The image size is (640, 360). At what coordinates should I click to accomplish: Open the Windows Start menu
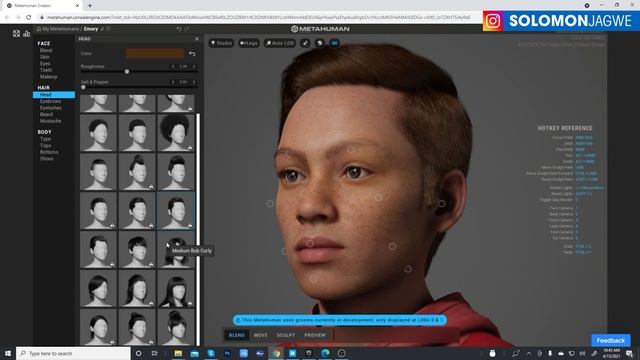pos(8,353)
